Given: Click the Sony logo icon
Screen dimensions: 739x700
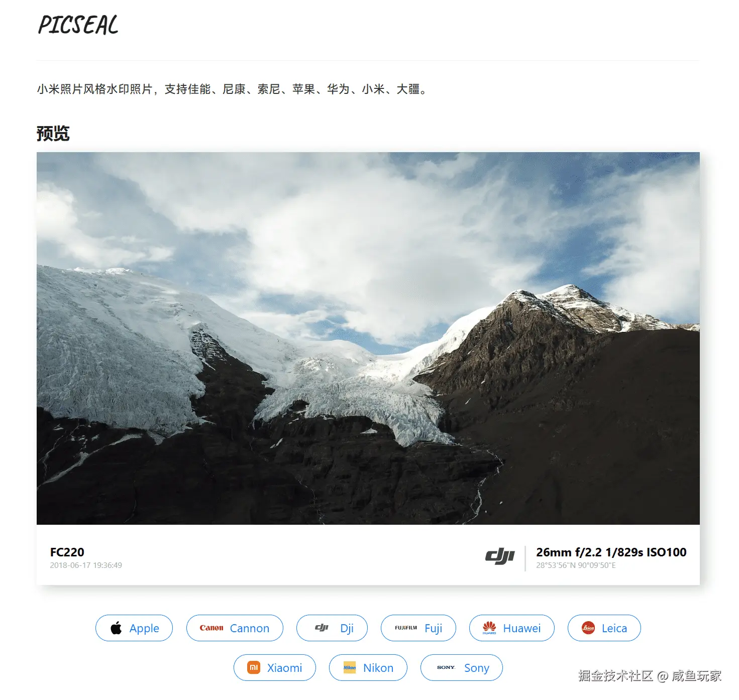Looking at the screenshot, I should (x=446, y=667).
